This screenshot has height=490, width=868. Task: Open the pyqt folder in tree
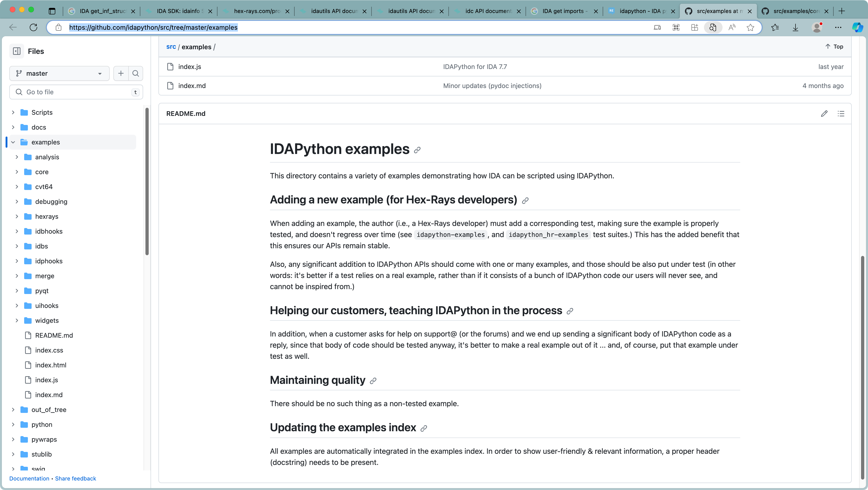pos(42,291)
